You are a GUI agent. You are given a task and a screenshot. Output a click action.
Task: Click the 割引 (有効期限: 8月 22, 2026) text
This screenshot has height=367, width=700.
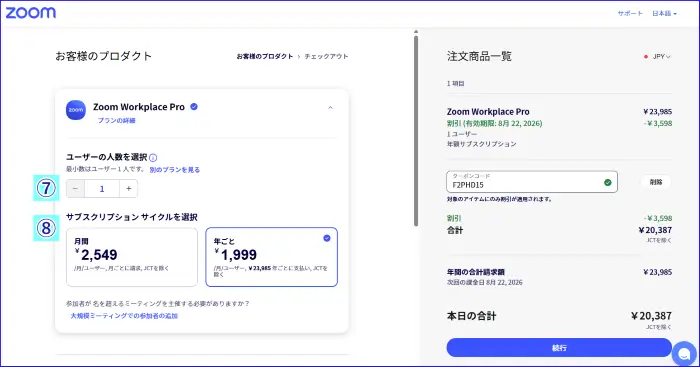click(x=495, y=123)
